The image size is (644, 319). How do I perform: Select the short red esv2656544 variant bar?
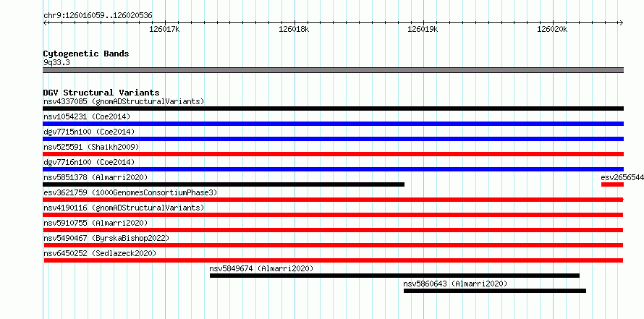pos(612,184)
